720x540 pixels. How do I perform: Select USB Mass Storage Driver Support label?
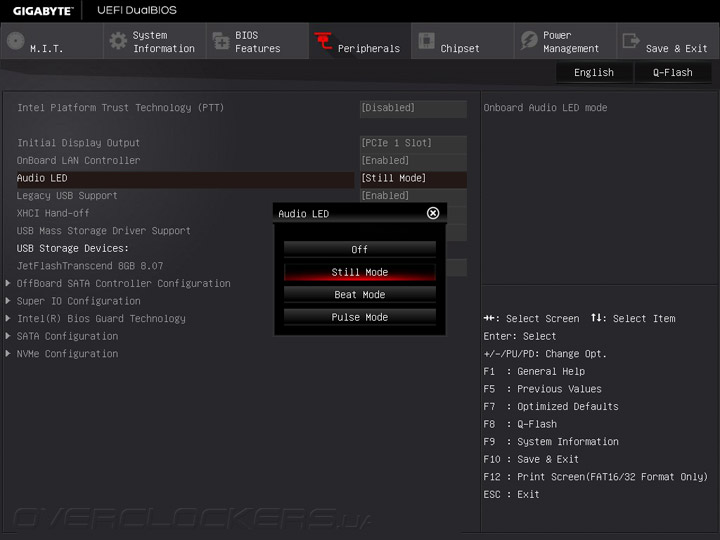click(104, 231)
